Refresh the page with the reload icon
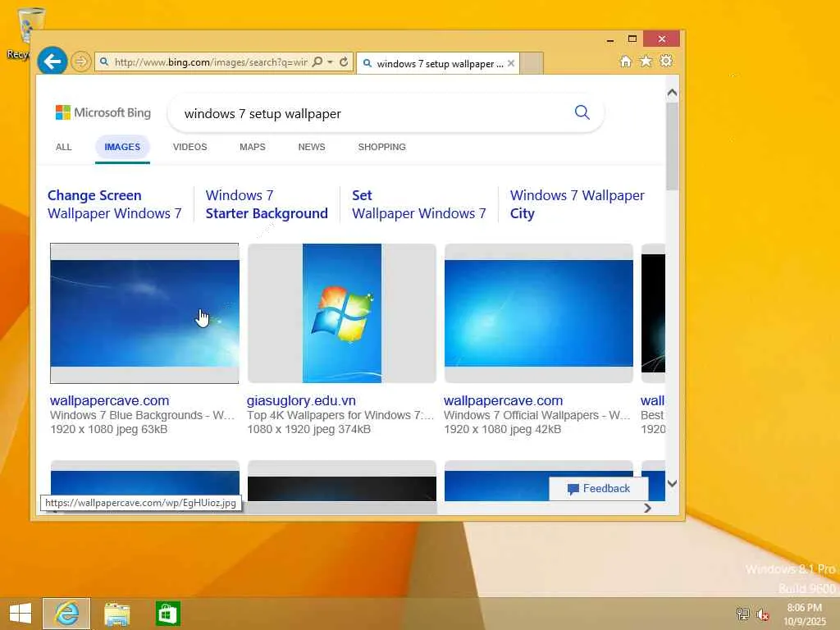The width and height of the screenshot is (840, 630). [344, 62]
